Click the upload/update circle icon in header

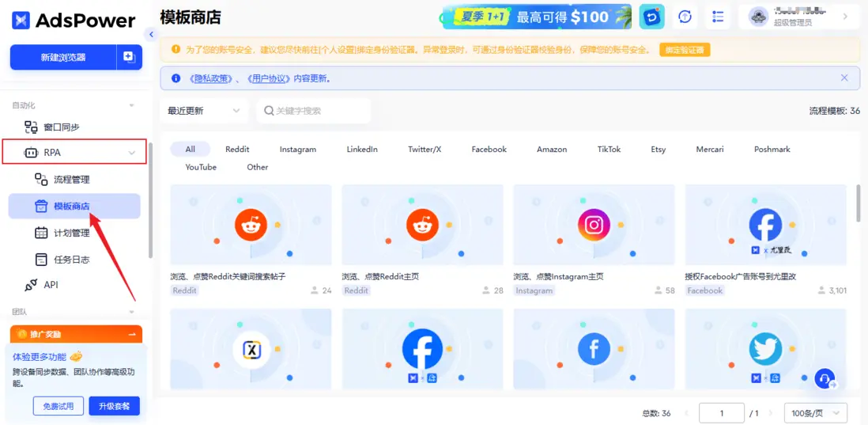(685, 17)
